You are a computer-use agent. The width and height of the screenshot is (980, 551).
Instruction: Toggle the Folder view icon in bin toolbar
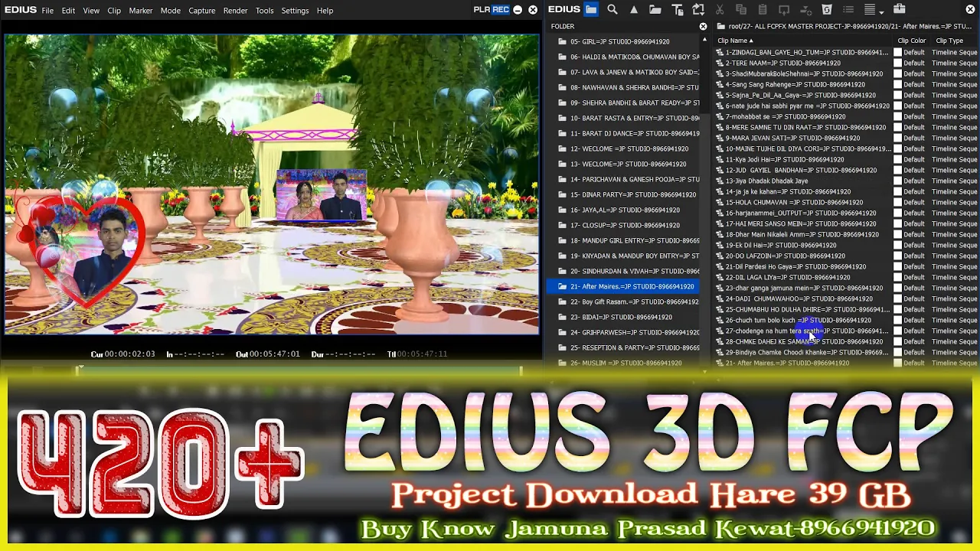pyautogui.click(x=591, y=10)
